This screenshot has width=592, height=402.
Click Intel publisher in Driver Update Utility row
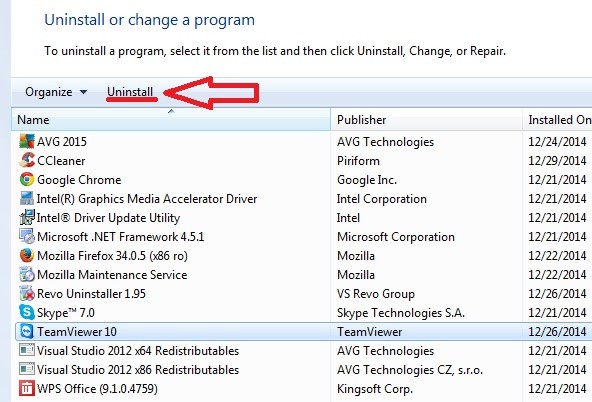[348, 218]
